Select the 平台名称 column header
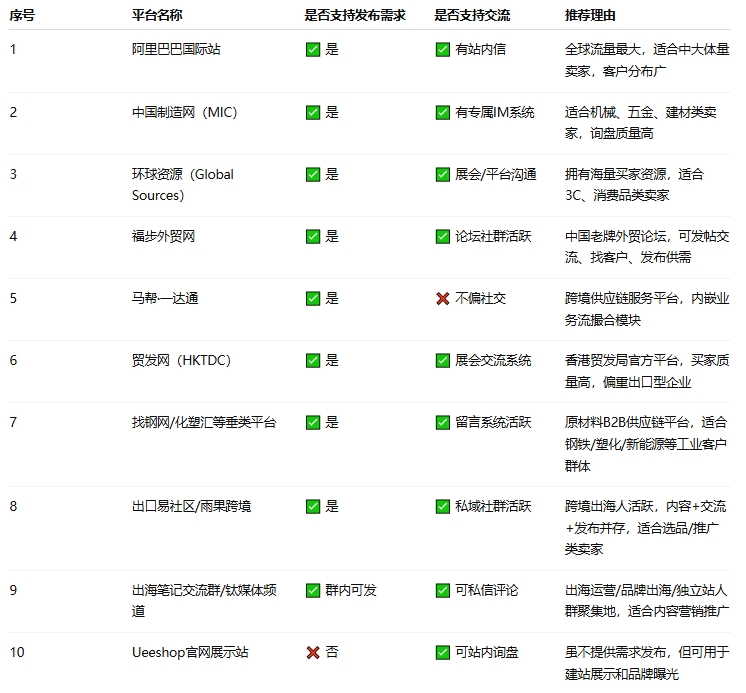Screen dimensions: 746x693 157,15
